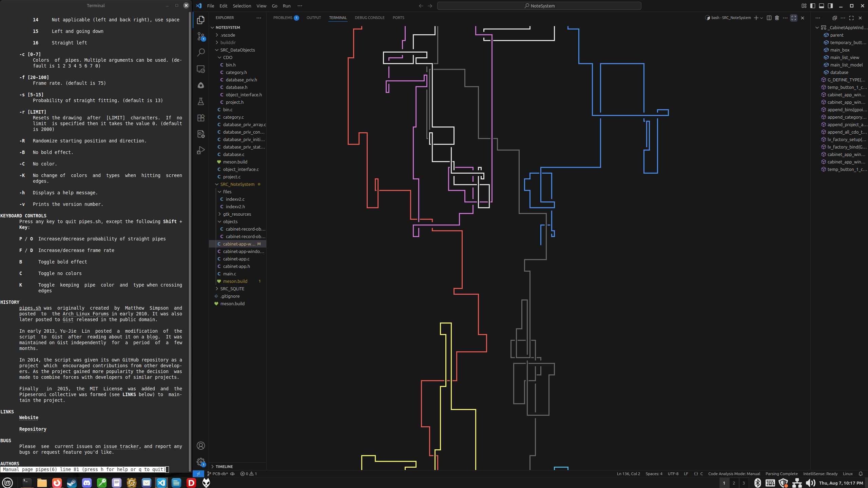Follow the issue tracker link
Viewport: 868px width, 488px height.
click(121, 446)
